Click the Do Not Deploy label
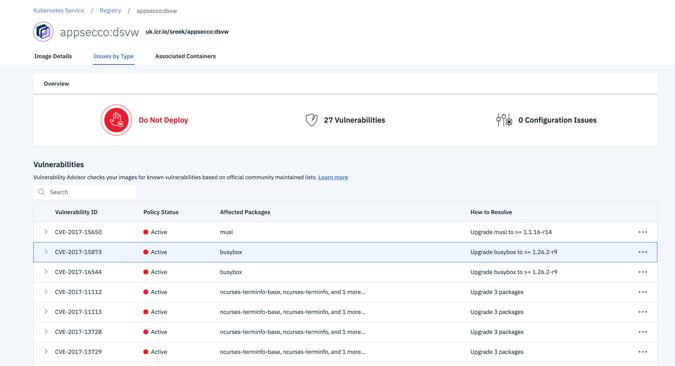This screenshot has width=675, height=366. tap(163, 120)
